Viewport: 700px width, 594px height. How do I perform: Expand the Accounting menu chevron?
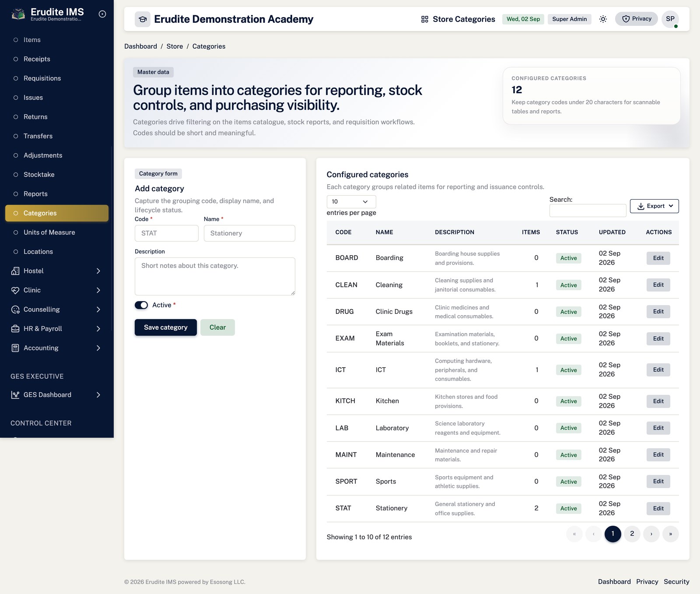tap(98, 348)
